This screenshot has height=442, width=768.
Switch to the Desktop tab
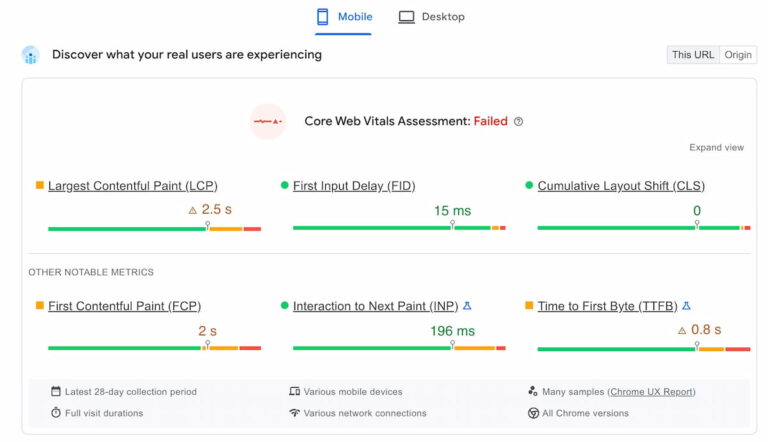(431, 17)
